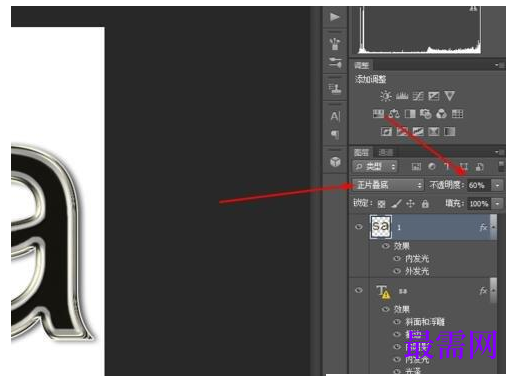Hide 外发光 effect eye on layer 1
This screenshot has width=516, height=376.
[397, 271]
